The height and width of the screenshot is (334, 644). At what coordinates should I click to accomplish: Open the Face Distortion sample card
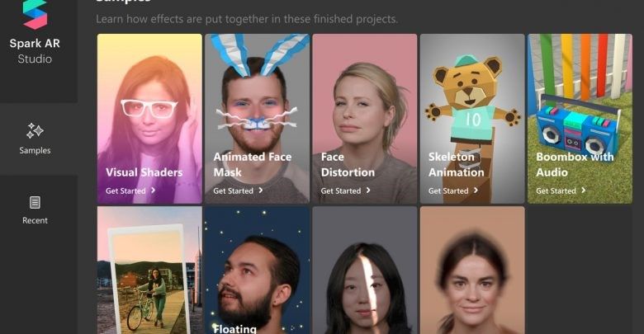pos(365,119)
